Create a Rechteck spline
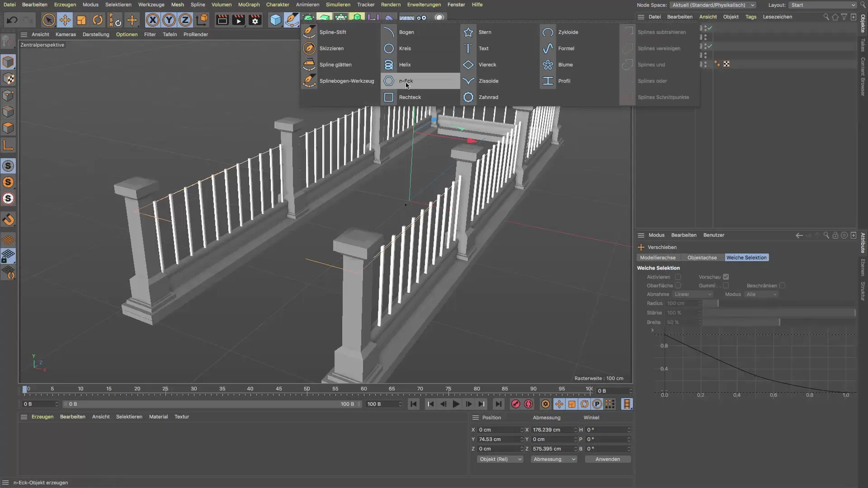Image resolution: width=868 pixels, height=488 pixels. pyautogui.click(x=420, y=97)
